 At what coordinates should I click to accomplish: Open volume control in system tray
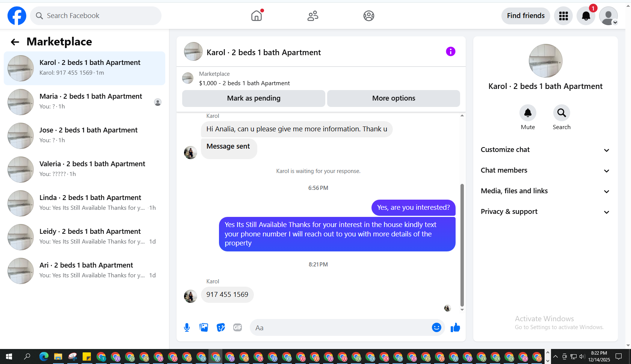point(582,356)
